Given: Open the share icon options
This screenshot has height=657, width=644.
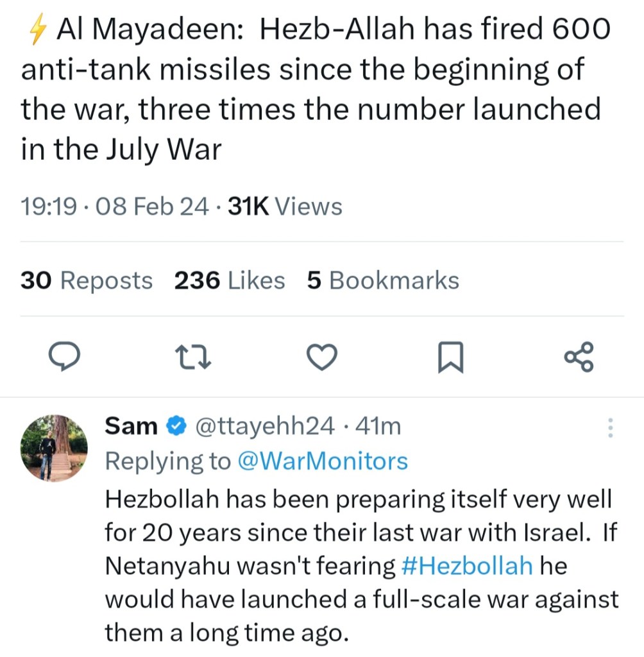Looking at the screenshot, I should (579, 357).
